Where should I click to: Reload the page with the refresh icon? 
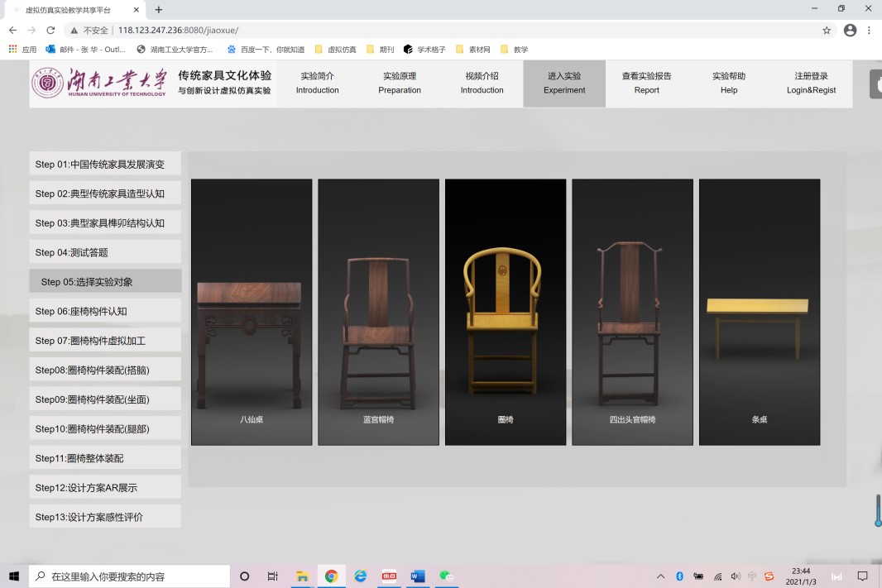tap(50, 30)
